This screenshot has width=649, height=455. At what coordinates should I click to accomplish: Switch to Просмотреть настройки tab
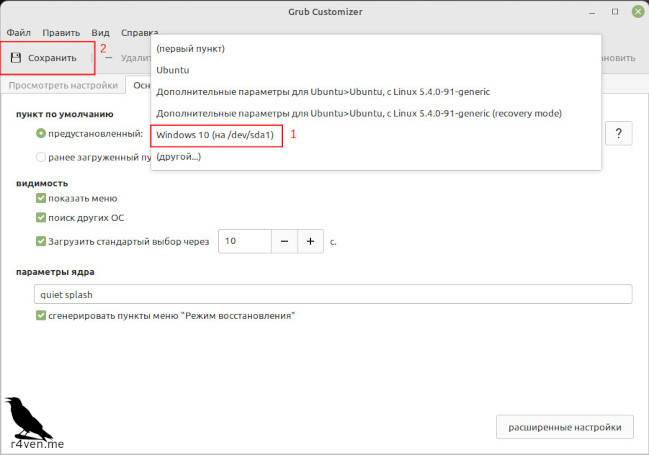click(62, 86)
